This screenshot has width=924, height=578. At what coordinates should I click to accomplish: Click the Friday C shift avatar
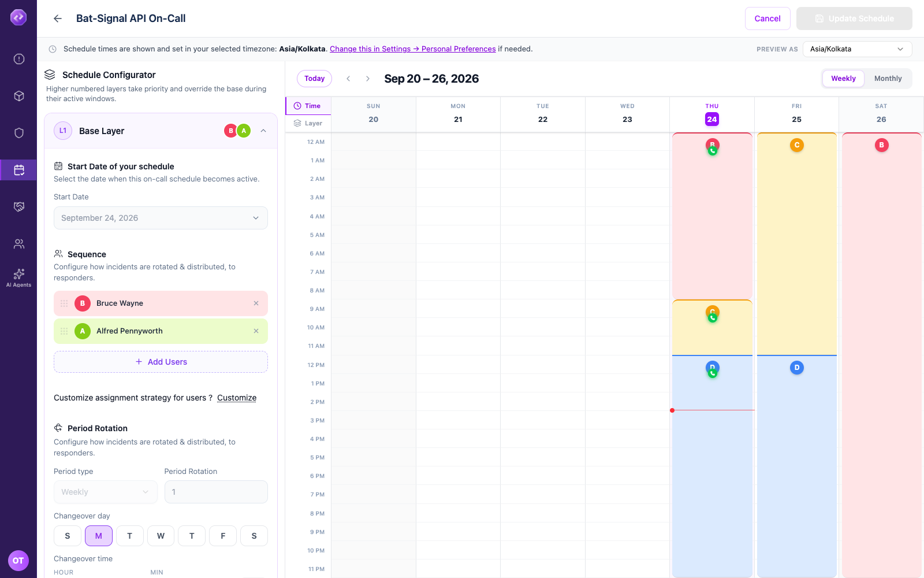tap(797, 145)
